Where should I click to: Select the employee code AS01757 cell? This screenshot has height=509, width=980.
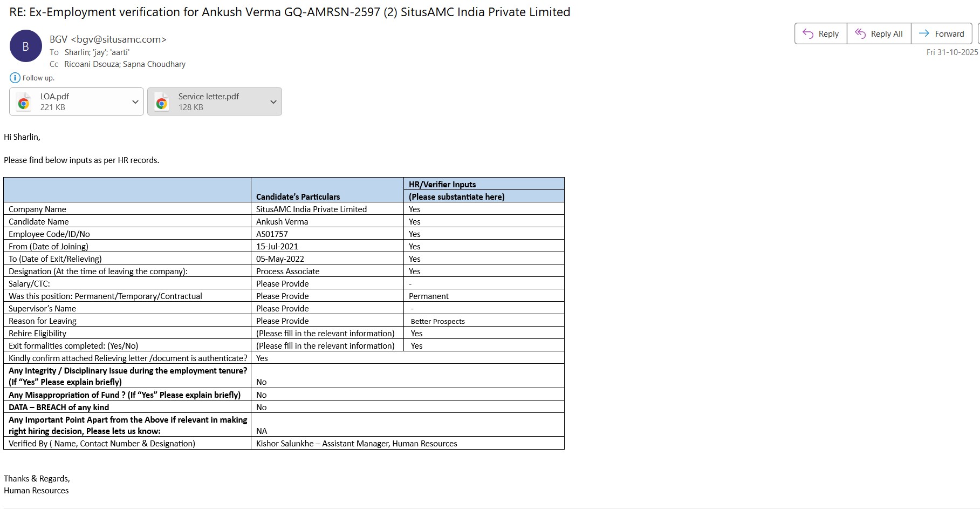point(327,234)
